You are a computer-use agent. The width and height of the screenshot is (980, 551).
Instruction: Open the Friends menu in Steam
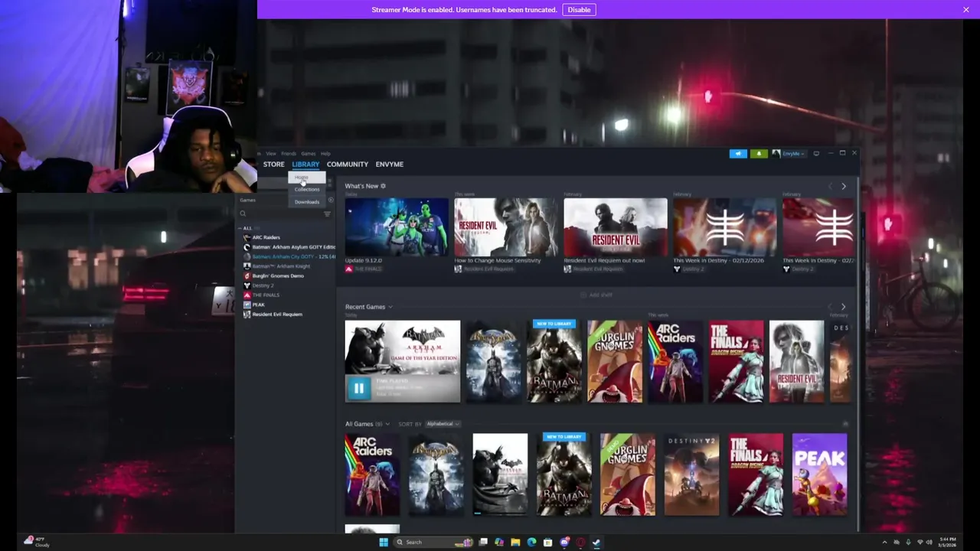pyautogui.click(x=289, y=154)
